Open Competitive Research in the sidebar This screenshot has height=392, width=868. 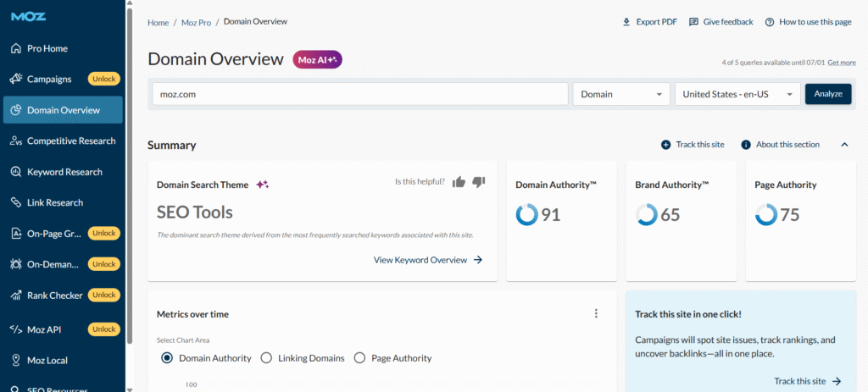63,141
